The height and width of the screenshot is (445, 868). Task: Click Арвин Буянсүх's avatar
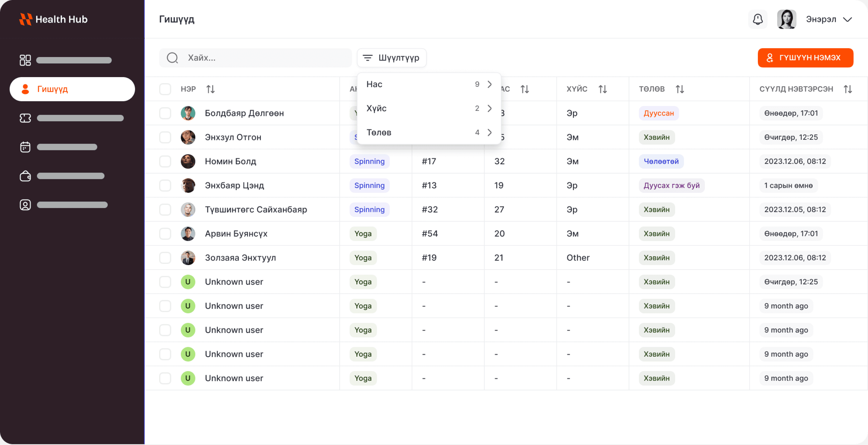pyautogui.click(x=188, y=234)
